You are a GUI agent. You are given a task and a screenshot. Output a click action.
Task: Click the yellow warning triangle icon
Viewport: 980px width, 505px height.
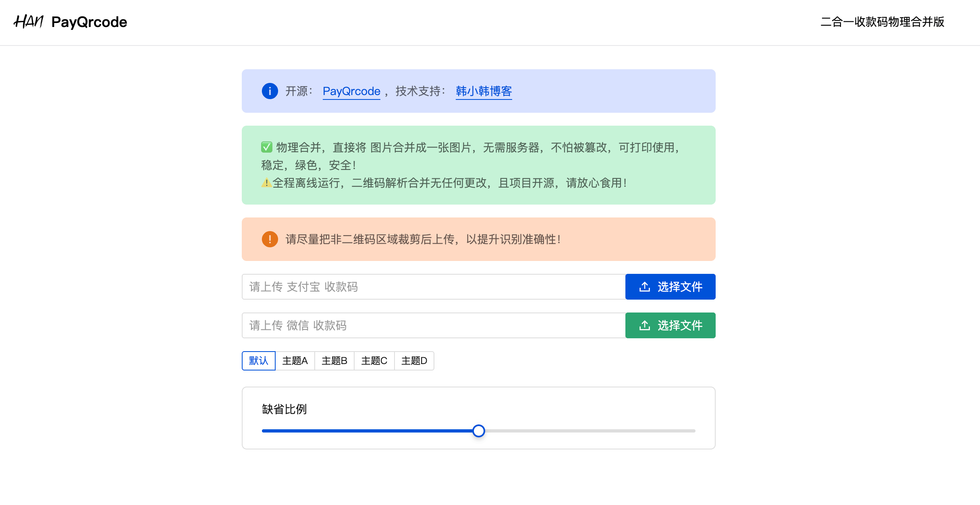coord(266,183)
